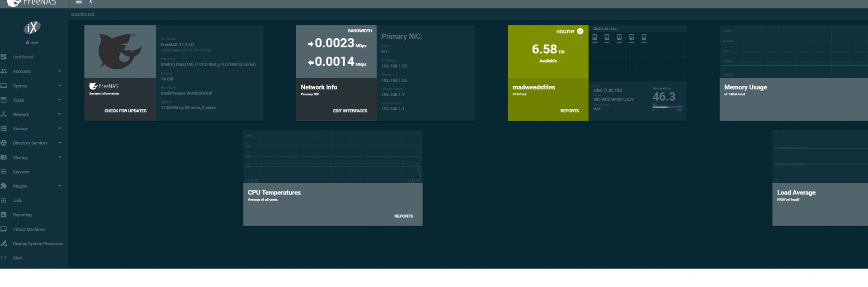868x287 pixels.
Task: Click the Memory Usage chart area
Action: [794, 52]
